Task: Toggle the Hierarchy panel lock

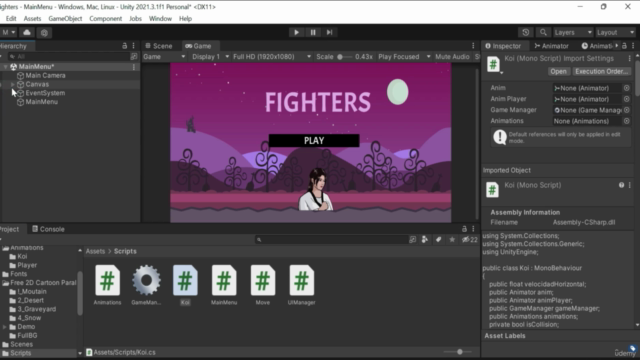Action: (124, 46)
